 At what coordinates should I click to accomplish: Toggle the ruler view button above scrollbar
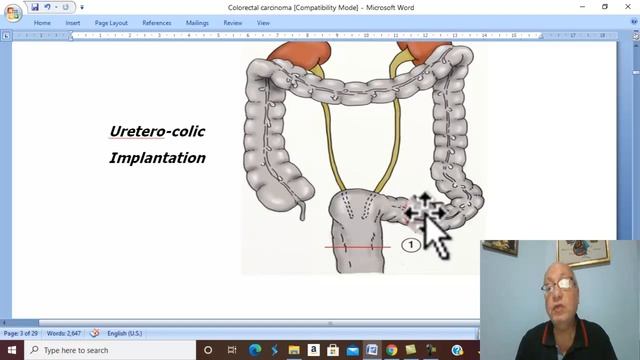click(x=636, y=36)
